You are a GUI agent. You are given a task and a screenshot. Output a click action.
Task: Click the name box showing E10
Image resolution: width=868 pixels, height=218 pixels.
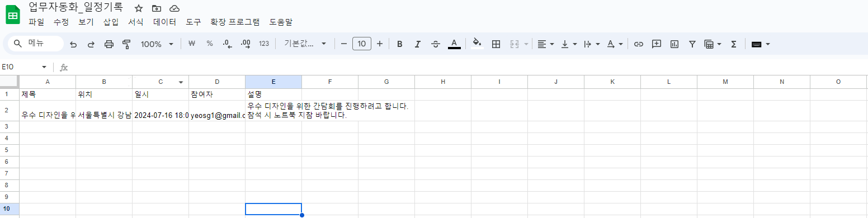pyautogui.click(x=20, y=67)
